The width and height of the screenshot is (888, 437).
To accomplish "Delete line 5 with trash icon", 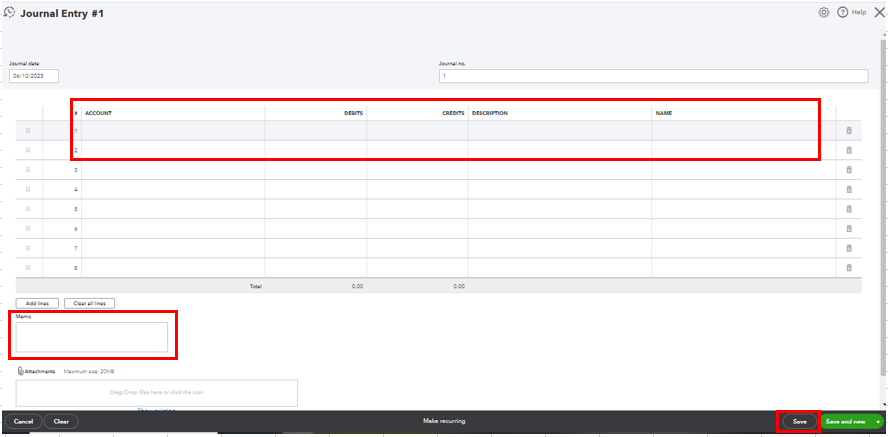I will [849, 209].
